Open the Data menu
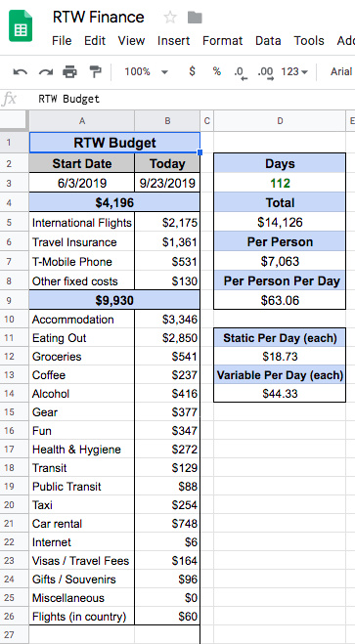Screen dimensions: 355x644 [268, 41]
